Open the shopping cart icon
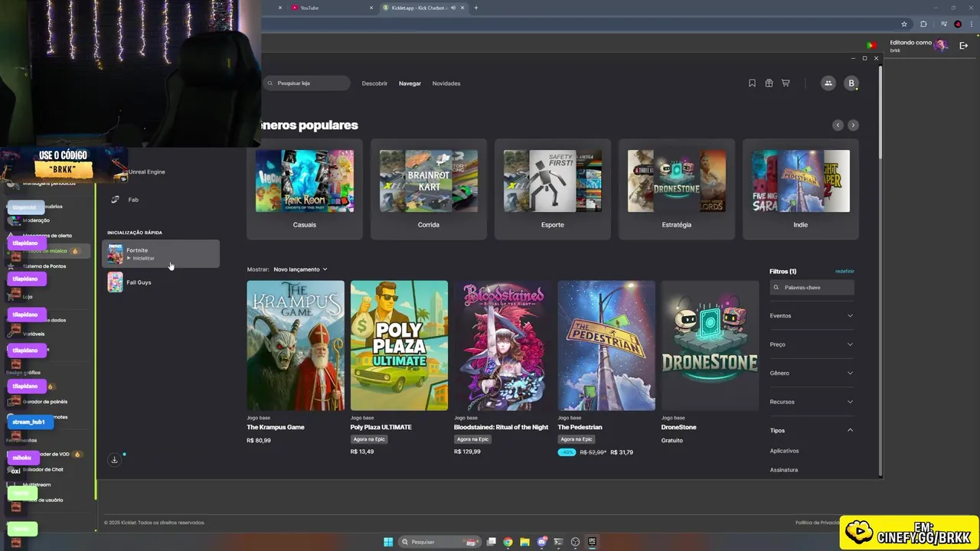The height and width of the screenshot is (551, 980). click(786, 83)
